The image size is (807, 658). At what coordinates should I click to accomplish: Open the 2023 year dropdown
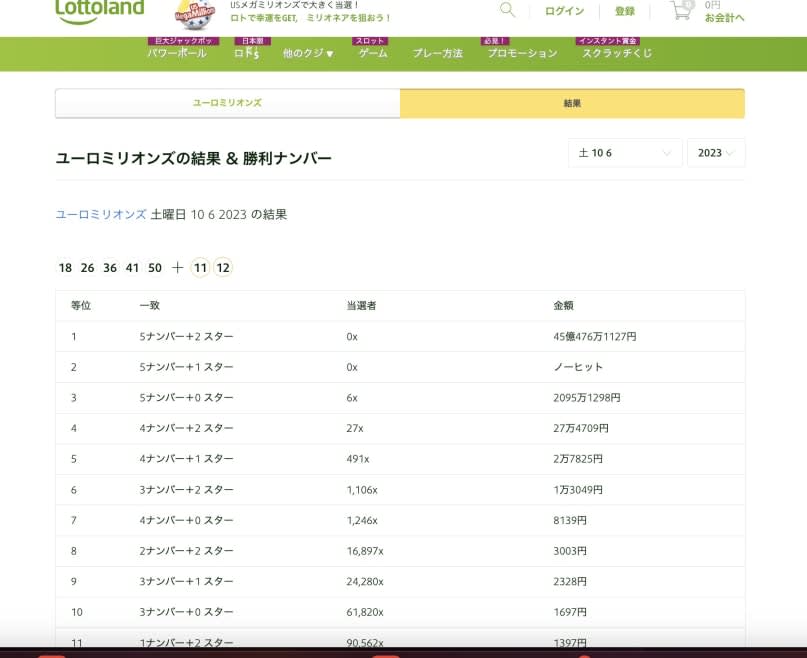point(714,152)
